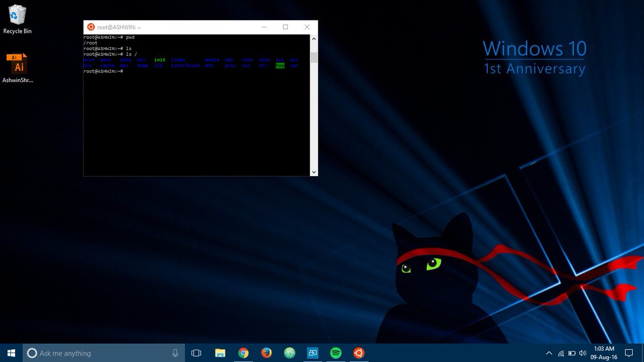Click the /root output line in terminal
This screenshot has height=362, width=644.
pyautogui.click(x=91, y=43)
